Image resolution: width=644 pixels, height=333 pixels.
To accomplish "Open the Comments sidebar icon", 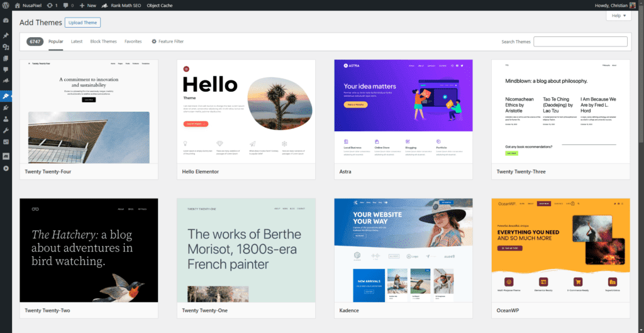I will tap(6, 69).
